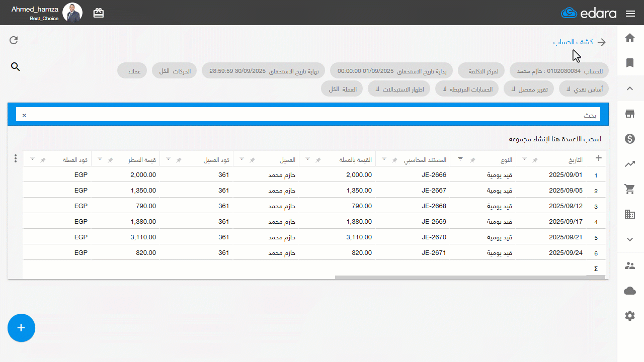This screenshot has height=362, width=644.
Task: Open the كشف الحساب breadcrumb link
Action: [x=573, y=42]
